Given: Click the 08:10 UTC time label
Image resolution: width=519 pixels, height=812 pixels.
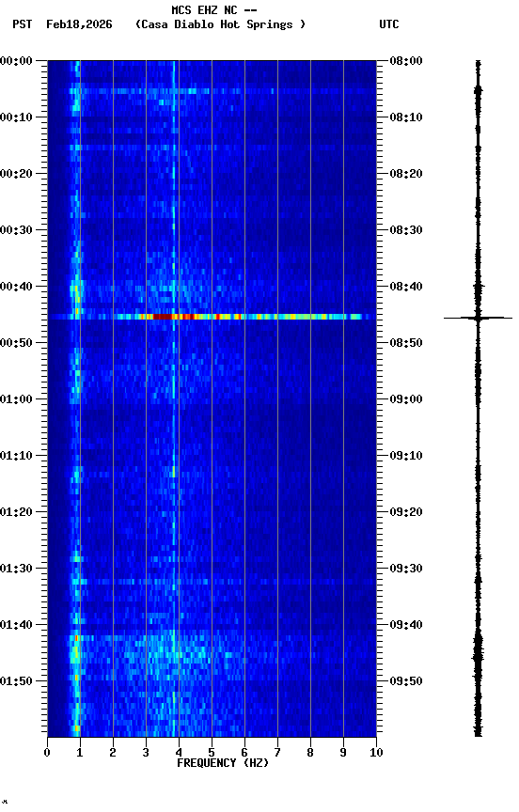Looking at the screenshot, I should pos(406,117).
